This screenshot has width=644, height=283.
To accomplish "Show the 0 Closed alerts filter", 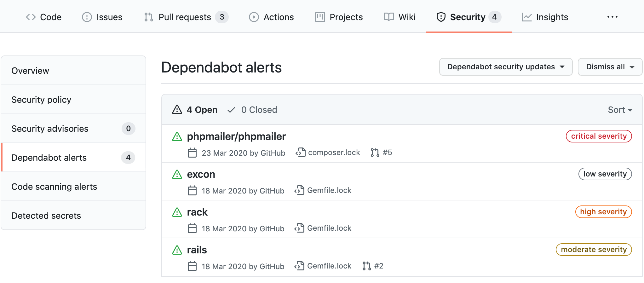I will pos(252,110).
